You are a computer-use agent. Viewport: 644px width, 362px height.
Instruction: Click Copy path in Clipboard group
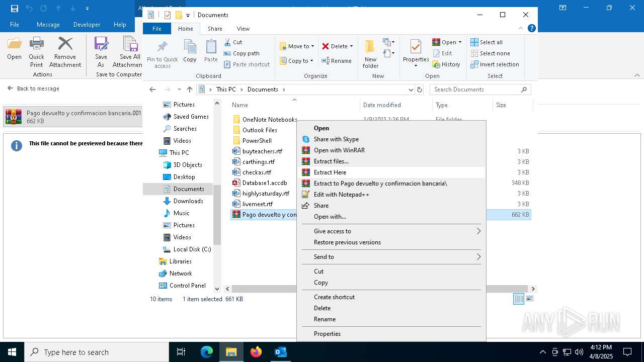[242, 53]
